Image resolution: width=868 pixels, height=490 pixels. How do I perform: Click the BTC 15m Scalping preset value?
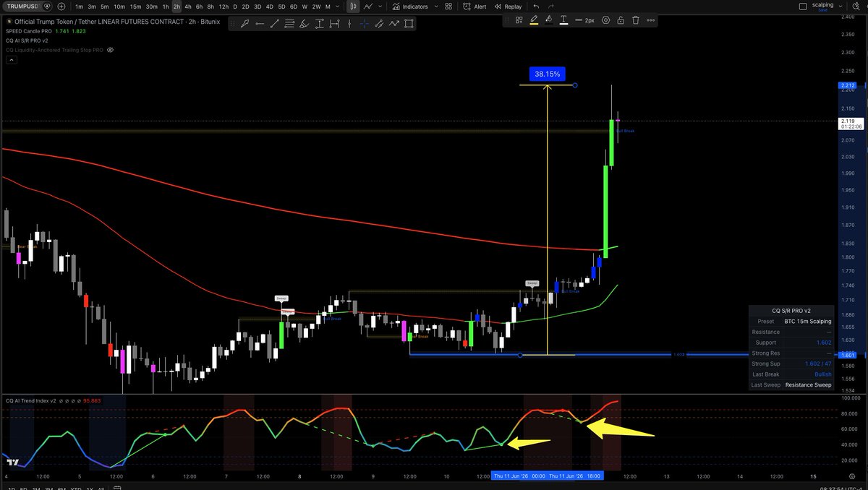tap(808, 321)
